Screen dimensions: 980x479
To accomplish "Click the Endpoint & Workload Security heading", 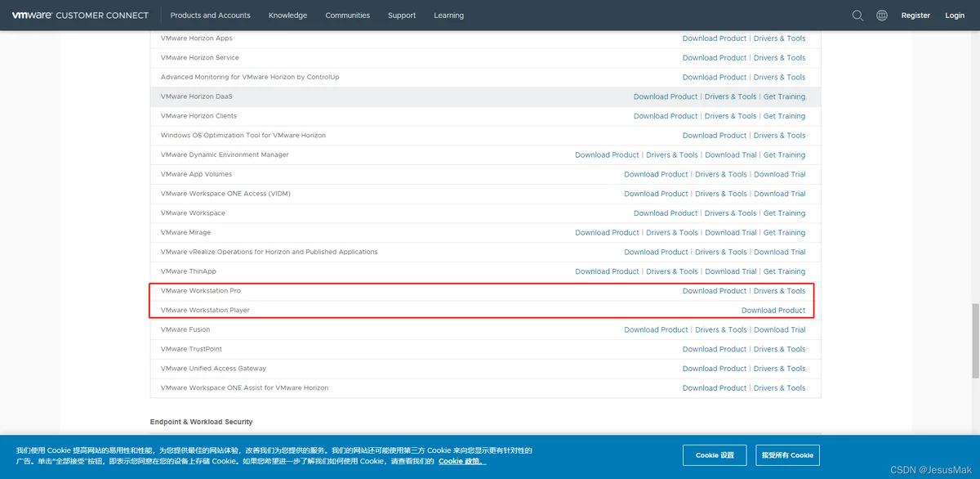I will pyautogui.click(x=202, y=422).
